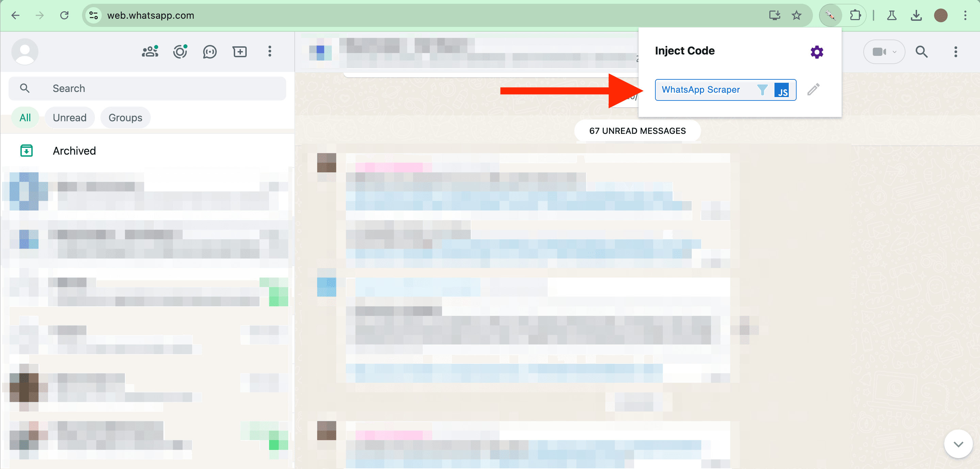Bookmark this page with the star icon
The width and height of the screenshot is (980, 469).
[x=796, y=15]
